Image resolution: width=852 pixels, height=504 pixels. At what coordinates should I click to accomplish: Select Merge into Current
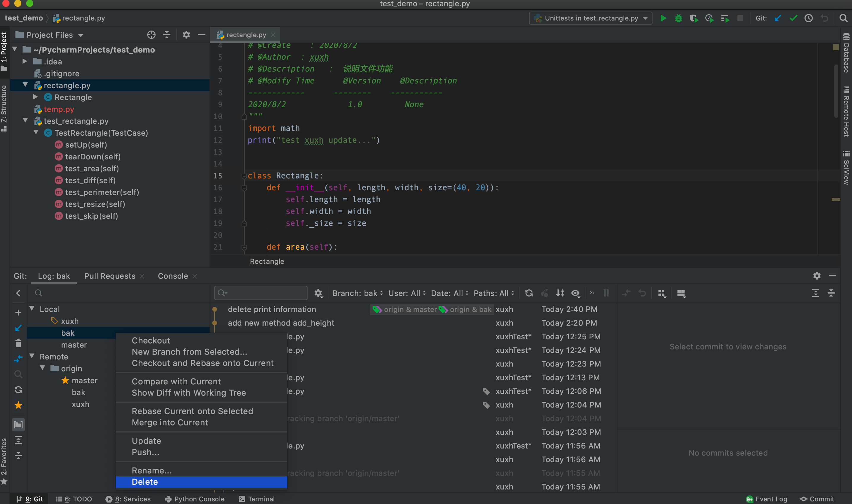pos(201,422)
